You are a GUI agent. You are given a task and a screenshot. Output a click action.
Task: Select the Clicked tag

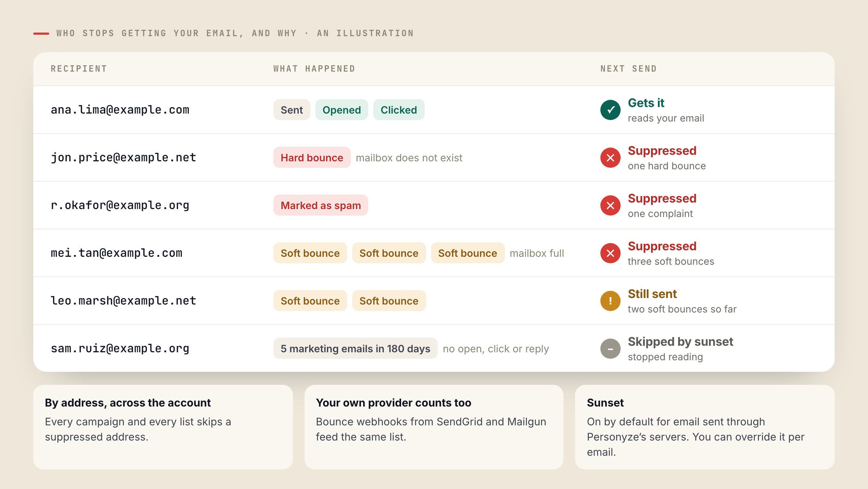(x=399, y=110)
